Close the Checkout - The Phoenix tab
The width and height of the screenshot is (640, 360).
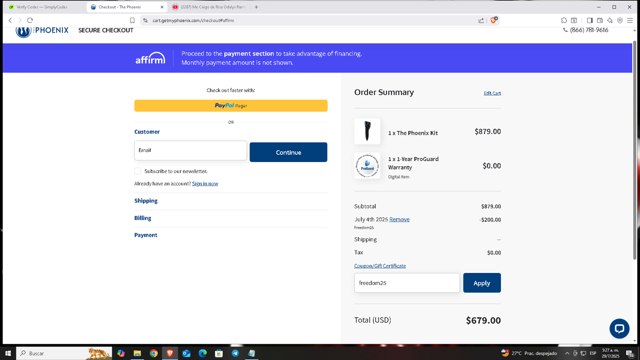[x=162, y=7]
